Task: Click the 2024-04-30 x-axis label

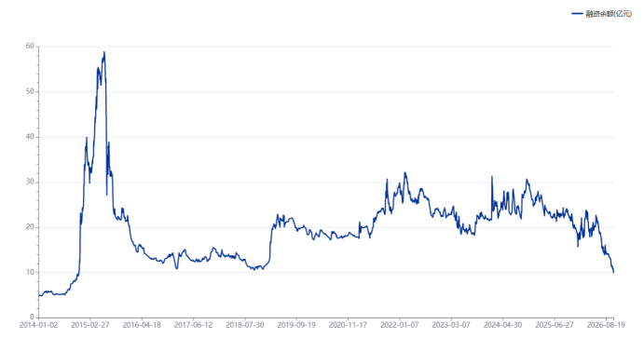Action: click(x=502, y=325)
